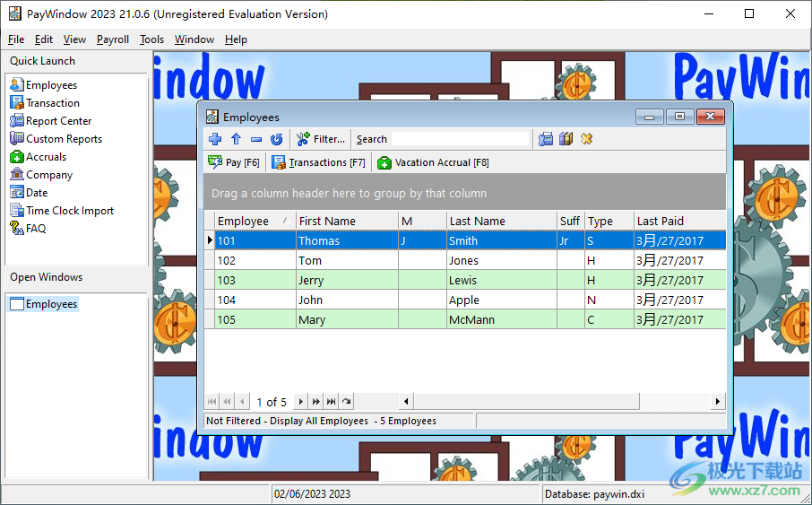Open Transaction in Quick Launch

tap(45, 102)
